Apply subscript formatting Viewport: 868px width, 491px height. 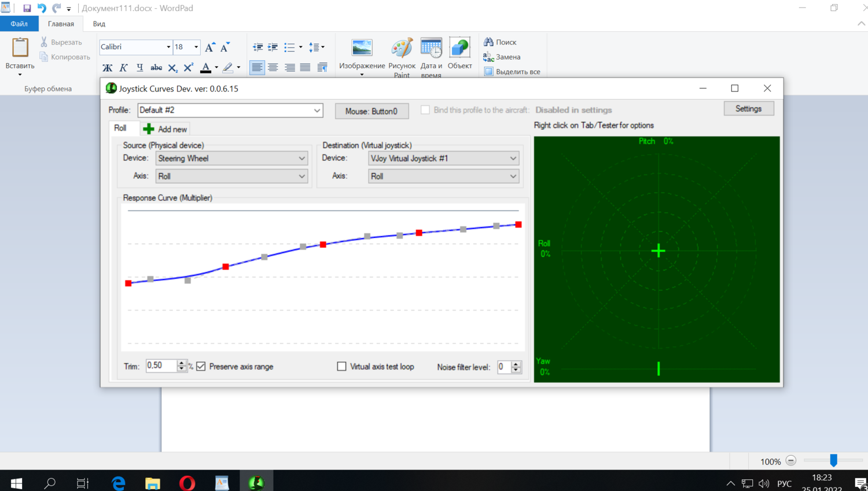click(x=172, y=68)
